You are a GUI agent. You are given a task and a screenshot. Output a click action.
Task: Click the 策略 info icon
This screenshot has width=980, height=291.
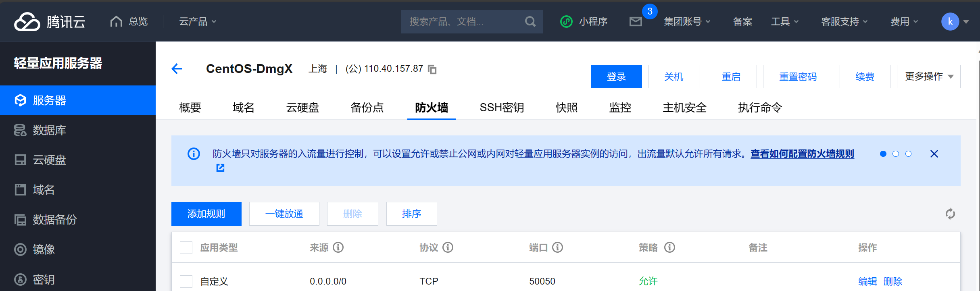point(669,247)
